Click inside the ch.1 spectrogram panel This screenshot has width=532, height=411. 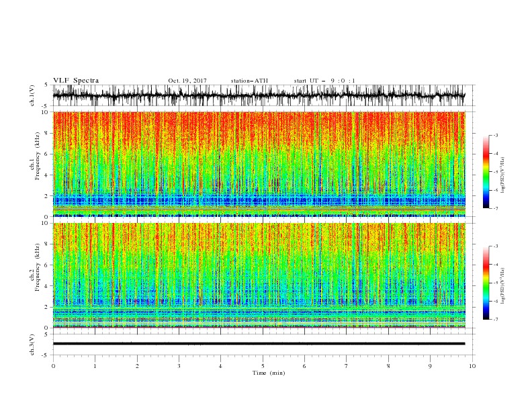[259, 164]
